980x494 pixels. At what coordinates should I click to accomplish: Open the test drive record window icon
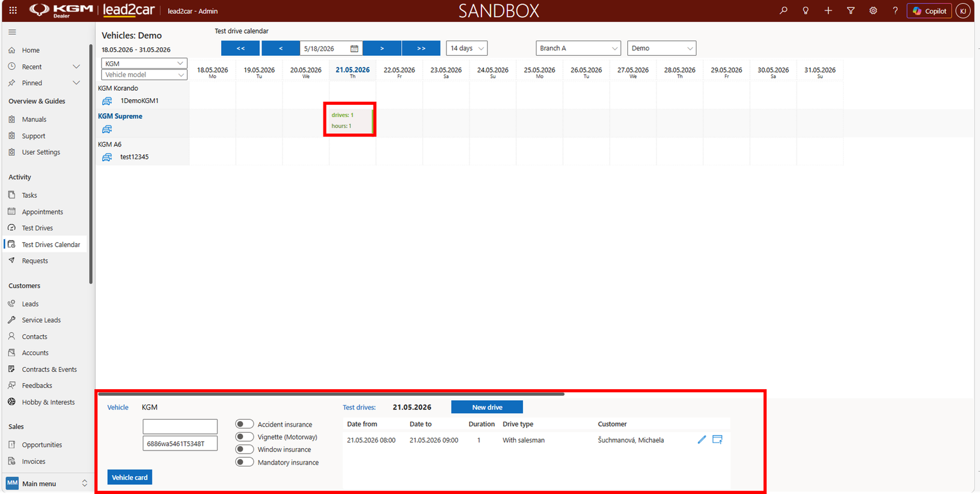717,439
